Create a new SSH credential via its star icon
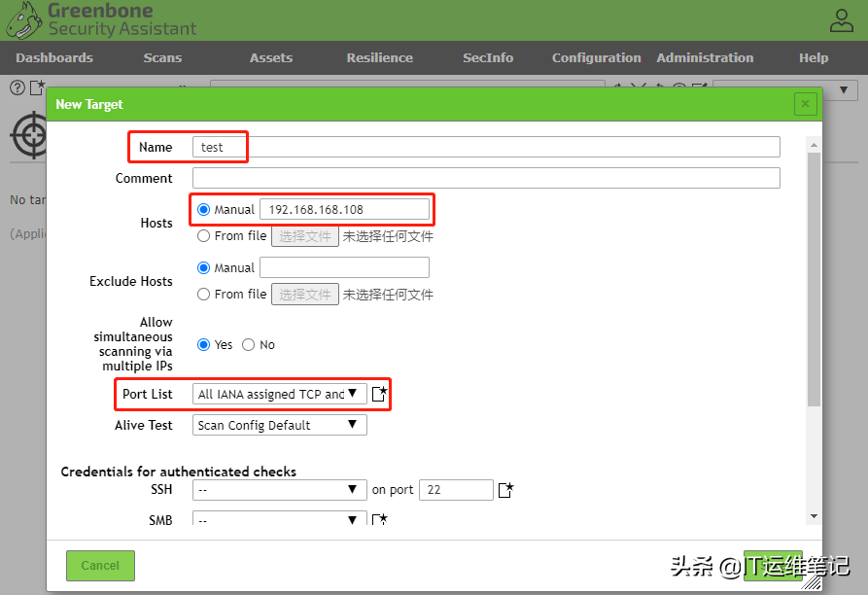Viewport: 868px width, 595px height. point(505,490)
